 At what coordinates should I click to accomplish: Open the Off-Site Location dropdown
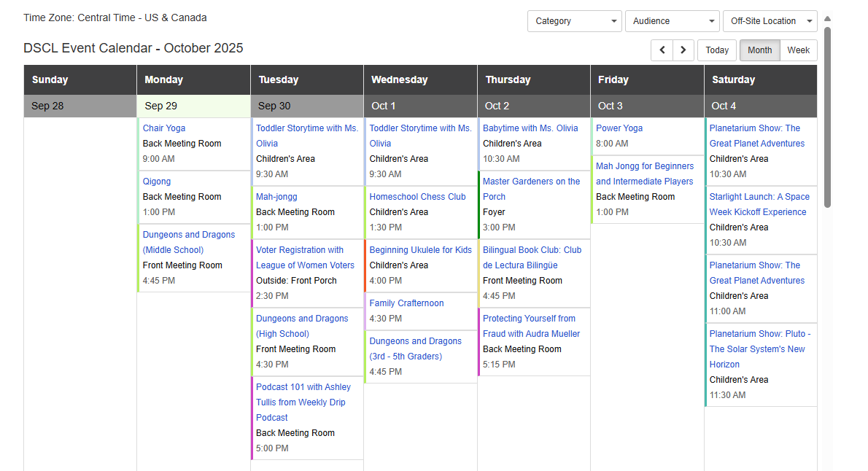(x=770, y=21)
